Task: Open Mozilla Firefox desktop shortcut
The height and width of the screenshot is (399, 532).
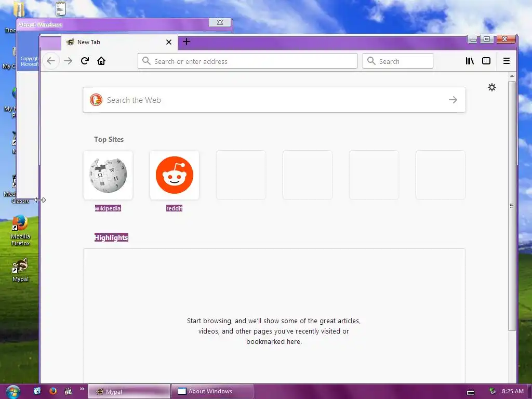Action: [x=20, y=230]
